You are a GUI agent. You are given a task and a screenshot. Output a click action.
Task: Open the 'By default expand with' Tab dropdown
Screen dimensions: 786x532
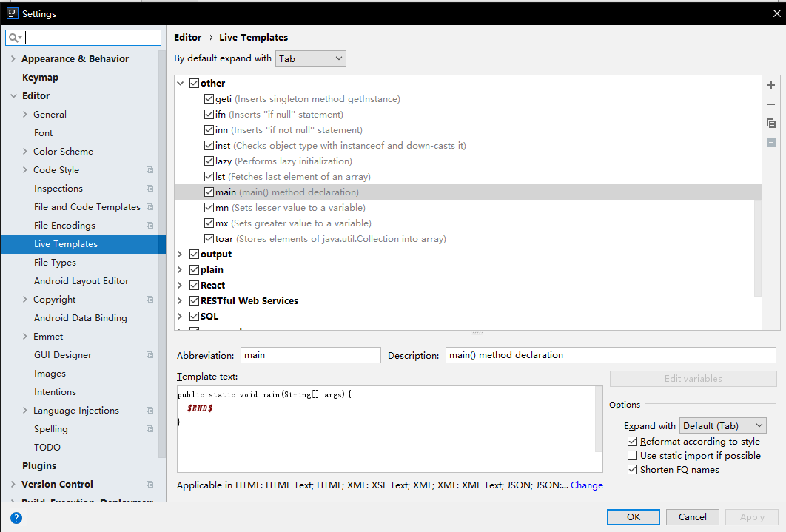311,58
